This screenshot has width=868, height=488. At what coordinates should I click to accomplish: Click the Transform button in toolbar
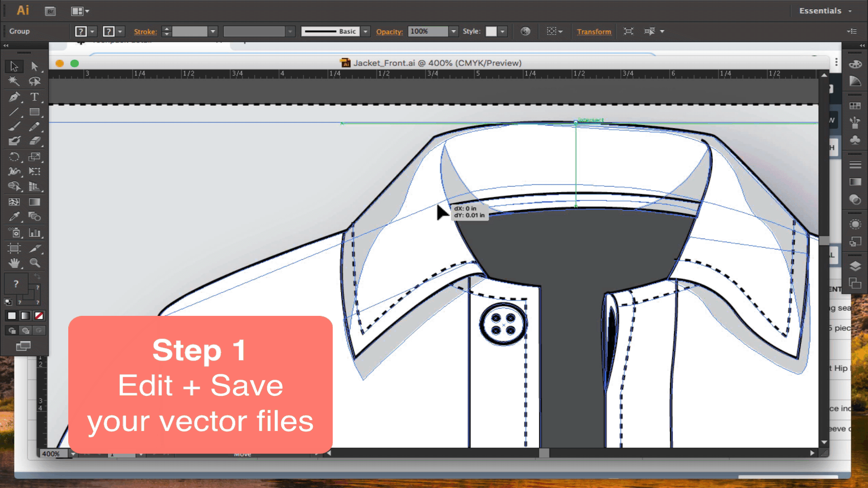(594, 31)
